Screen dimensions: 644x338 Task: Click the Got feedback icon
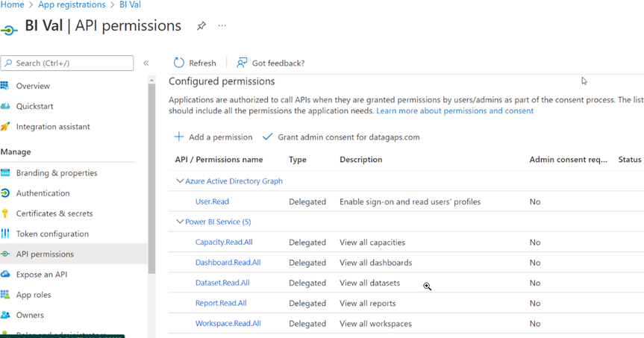pyautogui.click(x=242, y=63)
